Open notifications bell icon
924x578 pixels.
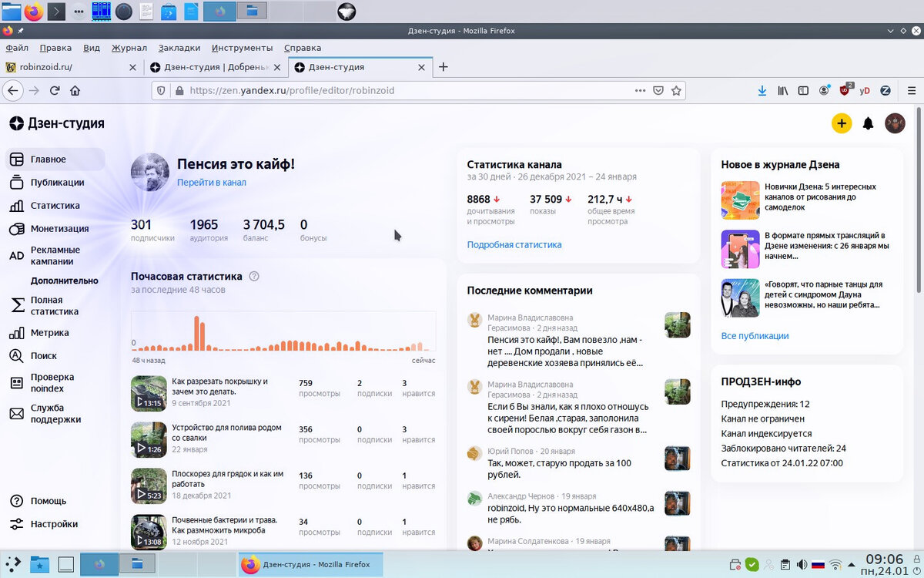[x=869, y=123]
